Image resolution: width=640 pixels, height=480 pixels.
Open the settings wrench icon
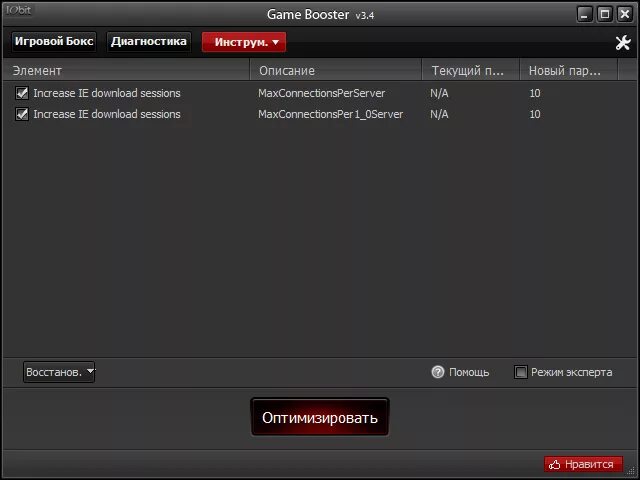pyautogui.click(x=623, y=42)
